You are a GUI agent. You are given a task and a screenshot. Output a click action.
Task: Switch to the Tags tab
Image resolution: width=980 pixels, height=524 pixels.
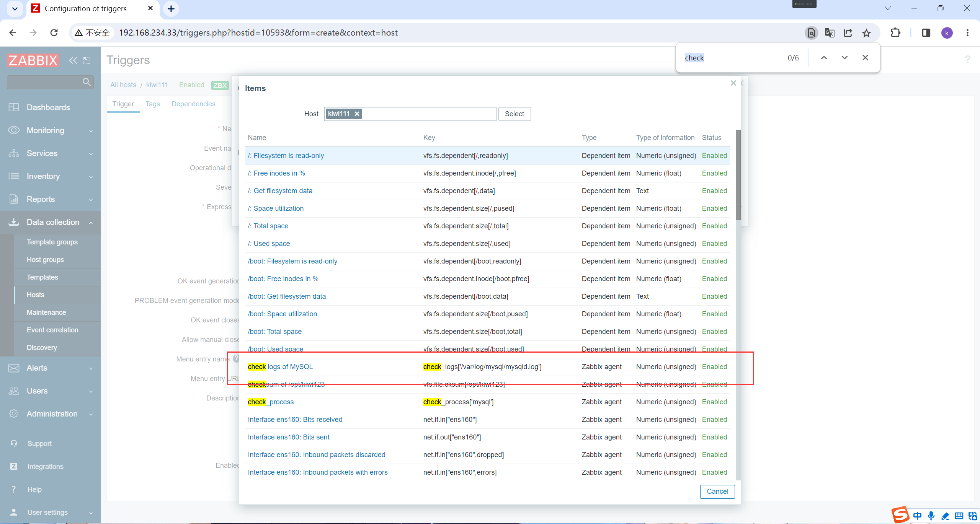point(153,104)
